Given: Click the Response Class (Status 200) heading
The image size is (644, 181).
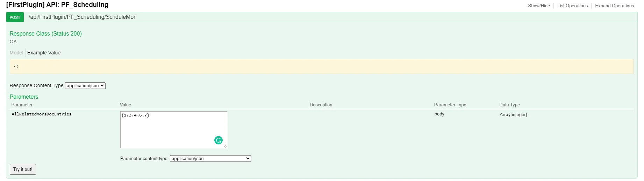Looking at the screenshot, I should coord(46,34).
